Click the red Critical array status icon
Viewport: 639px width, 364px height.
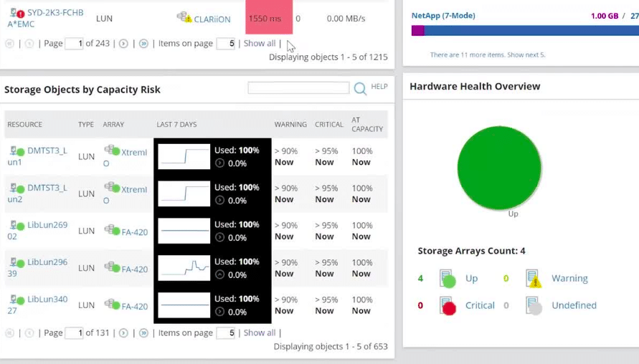(448, 306)
